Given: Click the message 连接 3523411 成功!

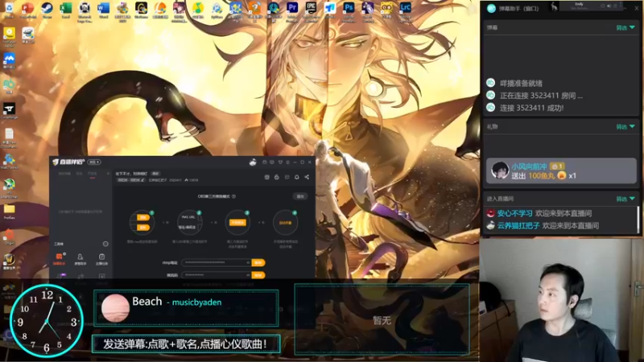Looking at the screenshot, I should (531, 108).
